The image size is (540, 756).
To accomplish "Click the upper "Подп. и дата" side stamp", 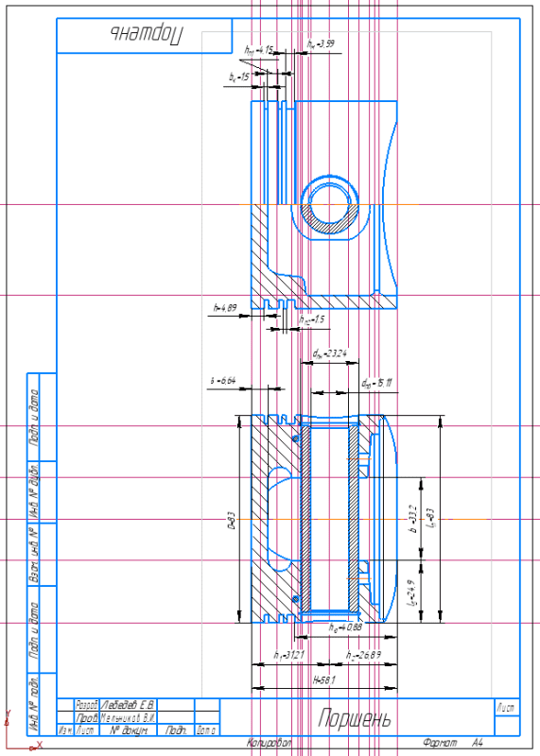I will point(33,418).
